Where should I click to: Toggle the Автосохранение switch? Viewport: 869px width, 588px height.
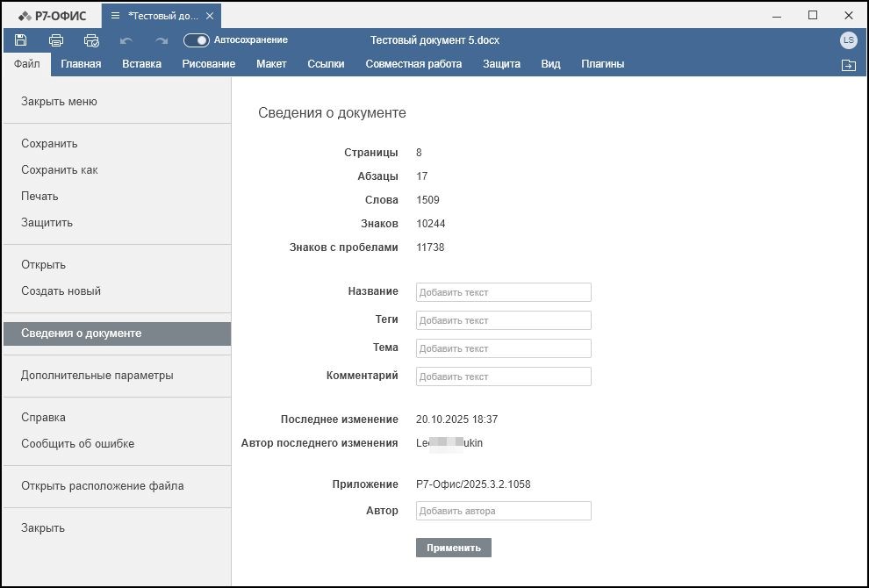[x=197, y=39]
